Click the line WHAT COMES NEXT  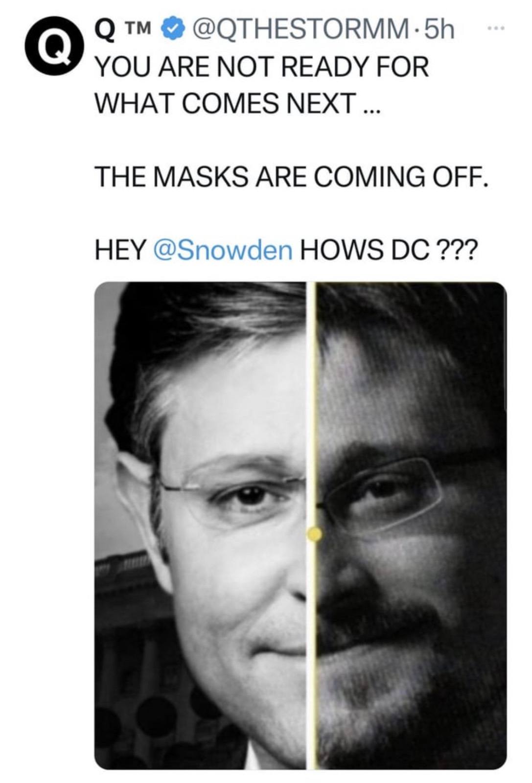[237, 103]
